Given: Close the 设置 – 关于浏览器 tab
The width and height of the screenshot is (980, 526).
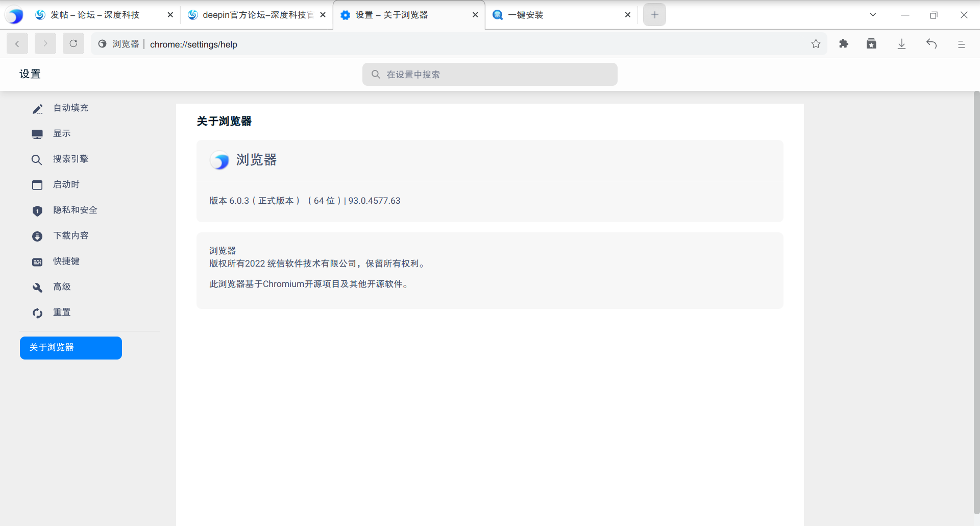Looking at the screenshot, I should (x=475, y=15).
